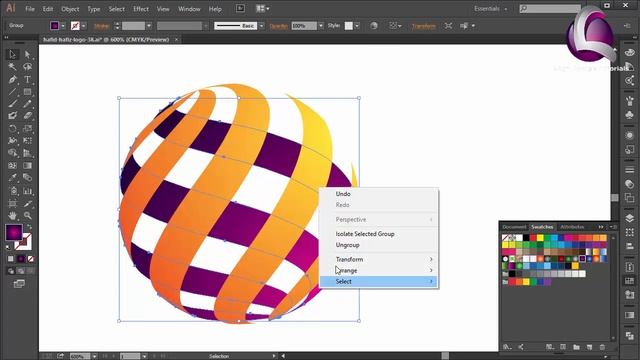Open the status bar zoom level dropdown
640x360 pixels.
click(x=94, y=356)
